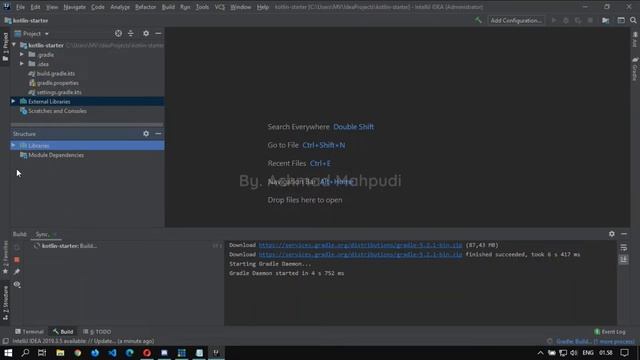This screenshot has width=640, height=360.
Task: Open Add Configuration dropdown
Action: coord(516,20)
